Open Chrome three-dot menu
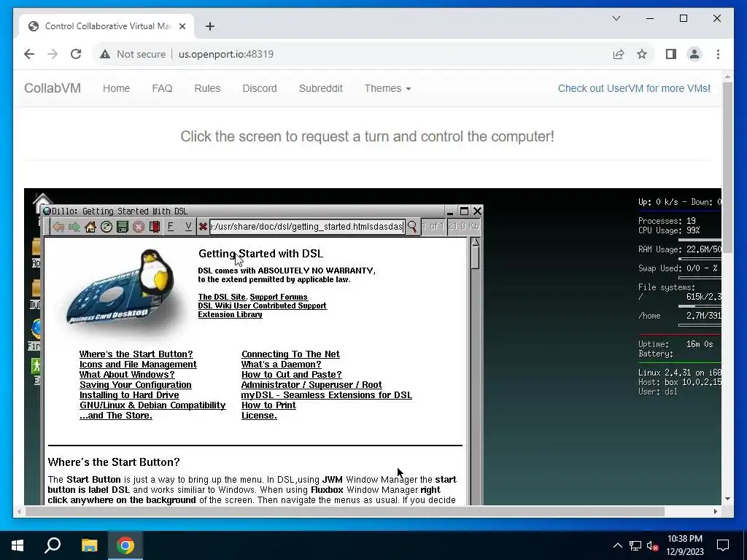The height and width of the screenshot is (560, 747). click(718, 54)
